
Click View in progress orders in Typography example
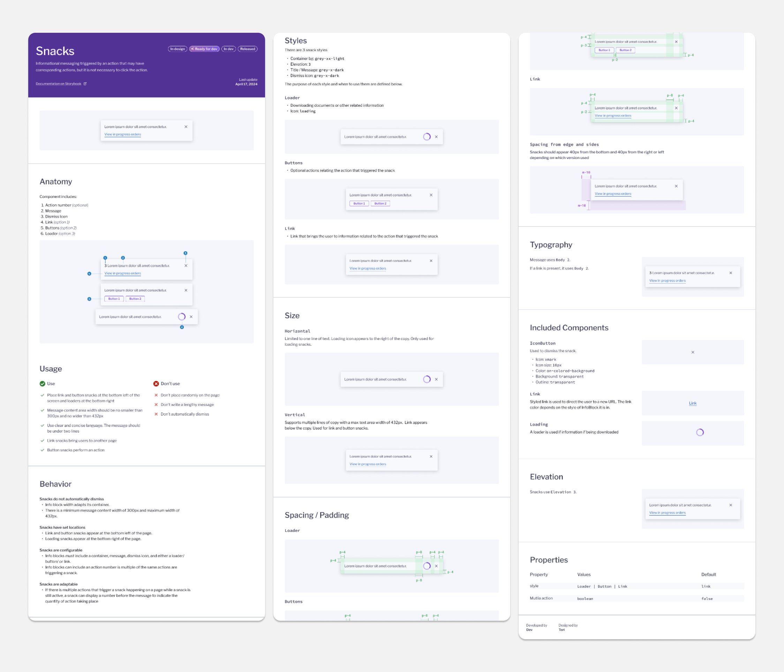click(668, 281)
